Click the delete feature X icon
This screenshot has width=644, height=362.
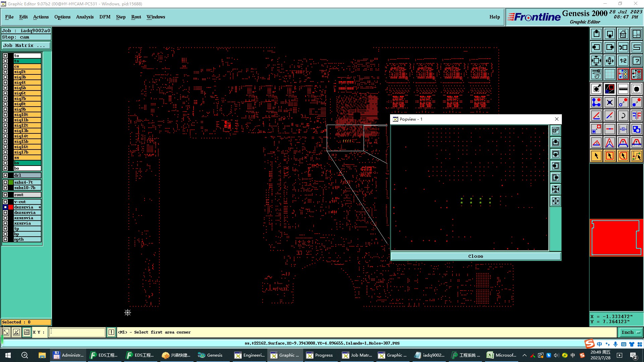click(x=609, y=102)
